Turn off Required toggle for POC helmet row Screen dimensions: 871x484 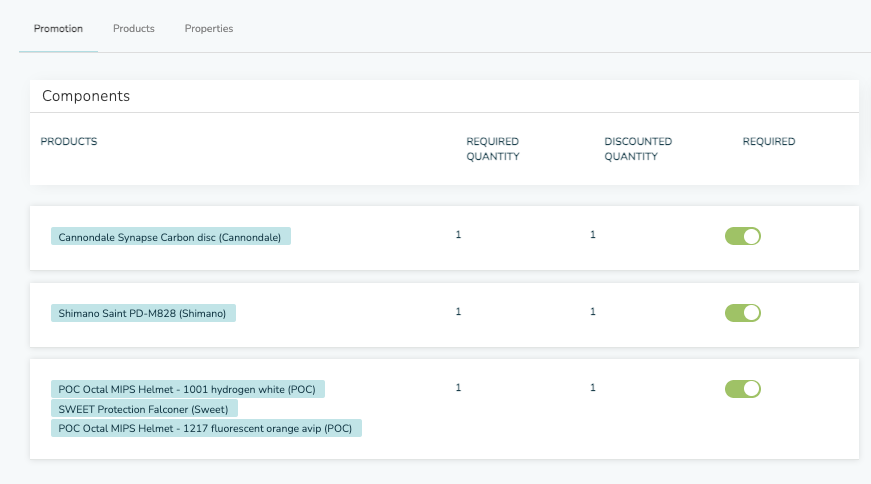click(742, 389)
